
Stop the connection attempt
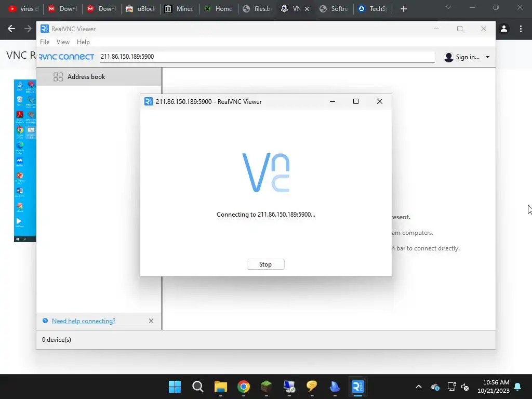coord(265,264)
